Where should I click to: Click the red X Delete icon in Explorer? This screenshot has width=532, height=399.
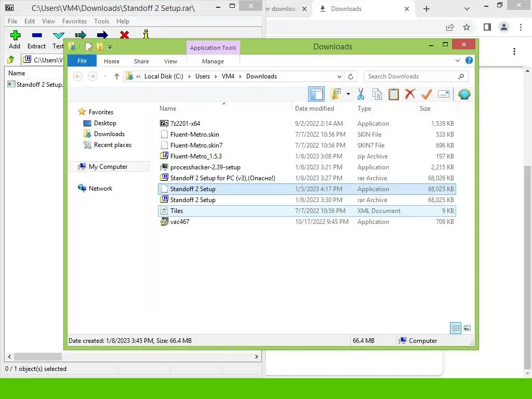410,94
